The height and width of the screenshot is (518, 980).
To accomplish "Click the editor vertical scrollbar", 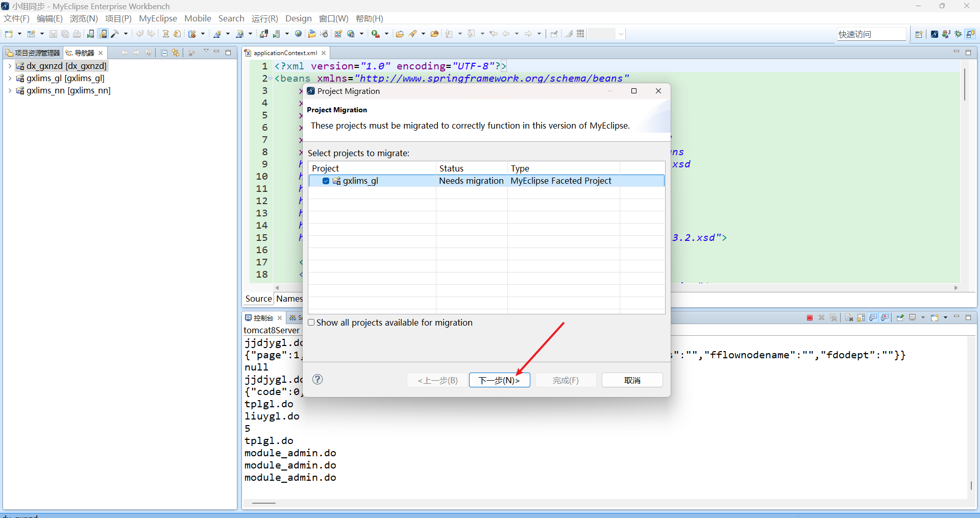I will click(964, 84).
